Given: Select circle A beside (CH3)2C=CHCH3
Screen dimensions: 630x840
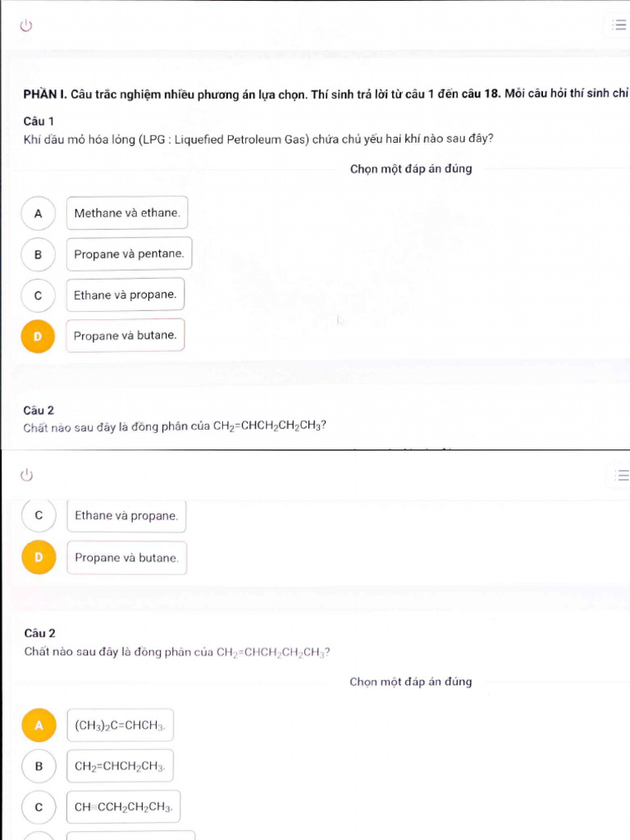Looking at the screenshot, I should (x=38, y=725).
